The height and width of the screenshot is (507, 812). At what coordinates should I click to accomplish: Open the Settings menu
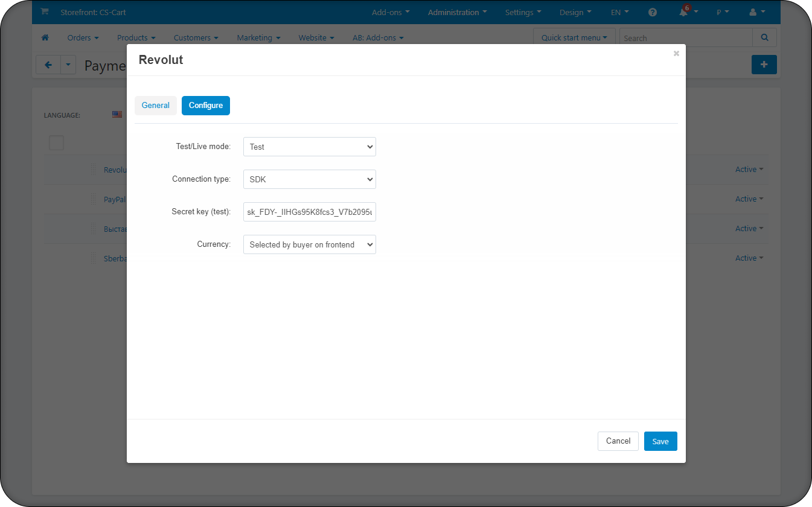[523, 12]
